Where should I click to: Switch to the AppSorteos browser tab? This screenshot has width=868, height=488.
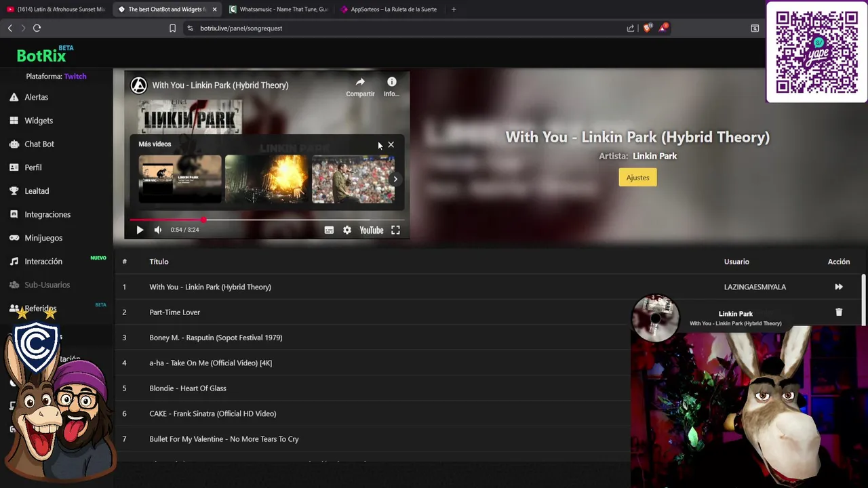point(390,9)
